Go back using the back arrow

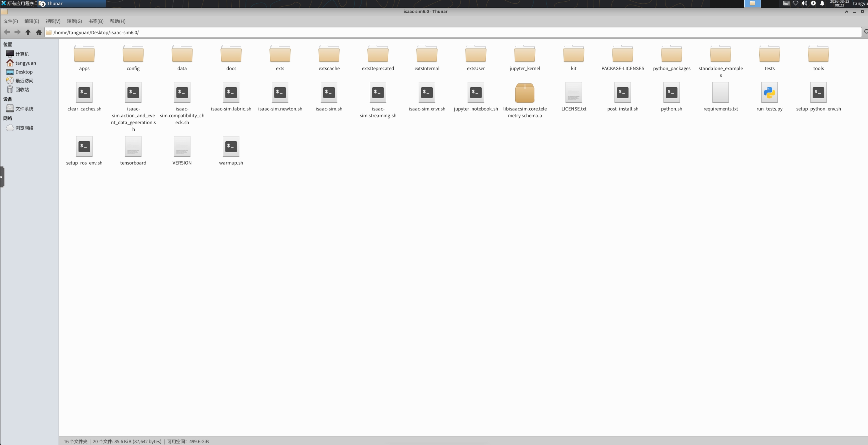7,32
